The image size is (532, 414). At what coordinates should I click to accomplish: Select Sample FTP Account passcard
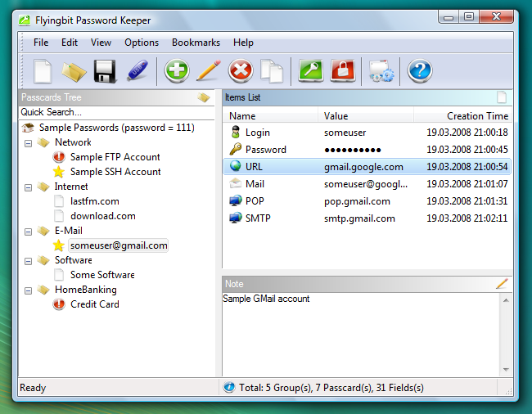115,157
